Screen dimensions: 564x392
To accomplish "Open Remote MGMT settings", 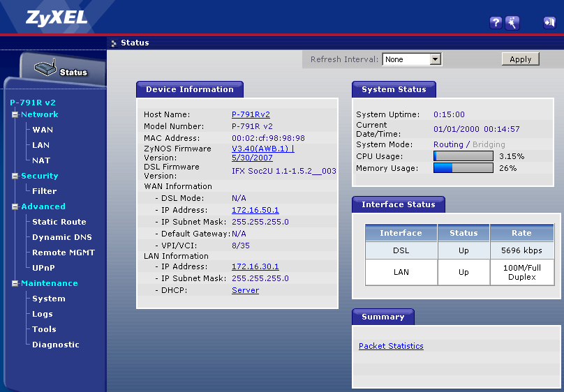I will click(x=64, y=252).
